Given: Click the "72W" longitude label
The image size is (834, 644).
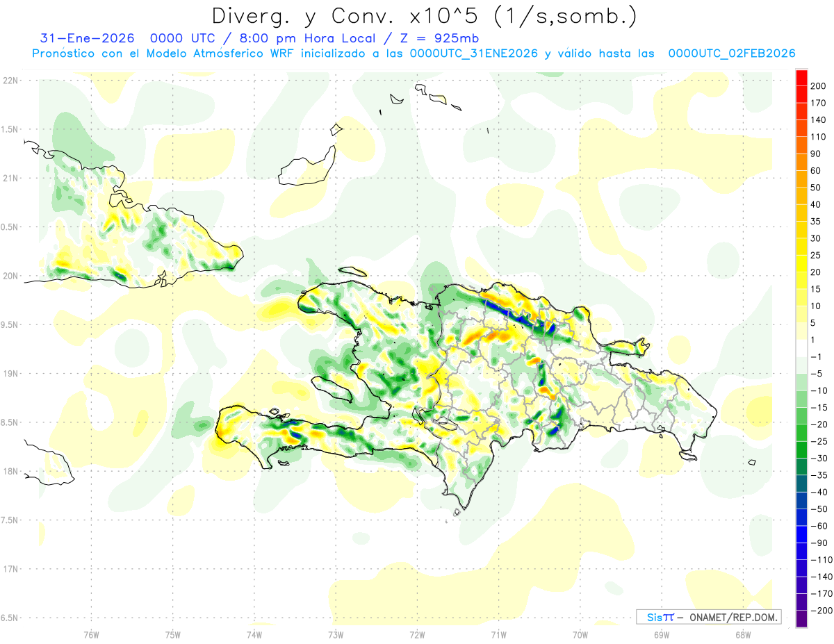Looking at the screenshot, I should coord(417,634).
